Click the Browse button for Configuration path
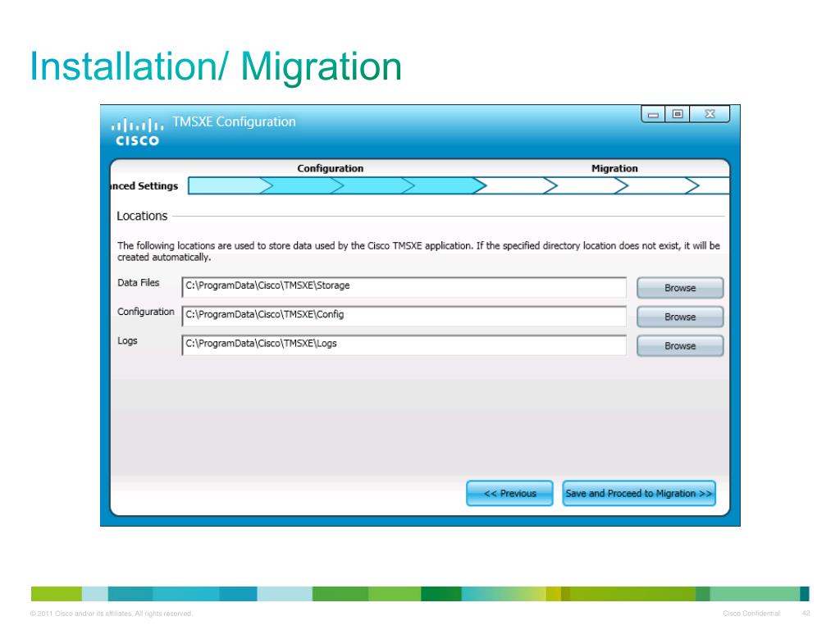 (x=680, y=317)
